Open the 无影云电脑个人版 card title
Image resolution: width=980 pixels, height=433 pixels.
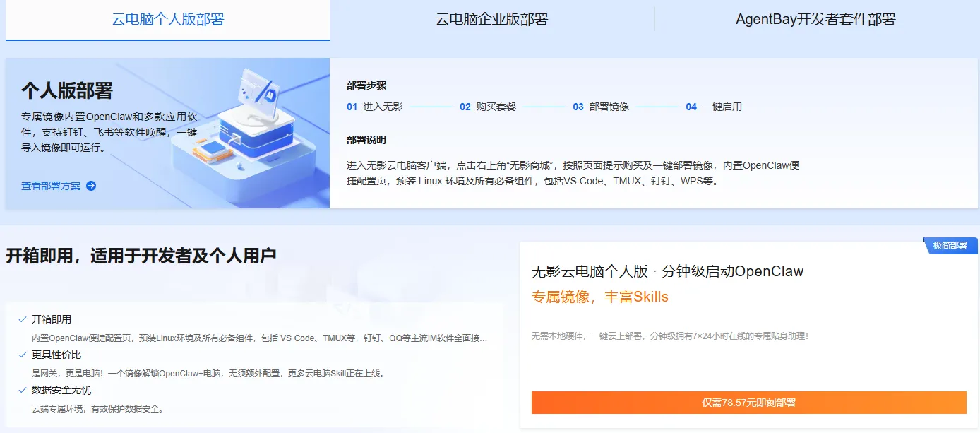coord(667,271)
